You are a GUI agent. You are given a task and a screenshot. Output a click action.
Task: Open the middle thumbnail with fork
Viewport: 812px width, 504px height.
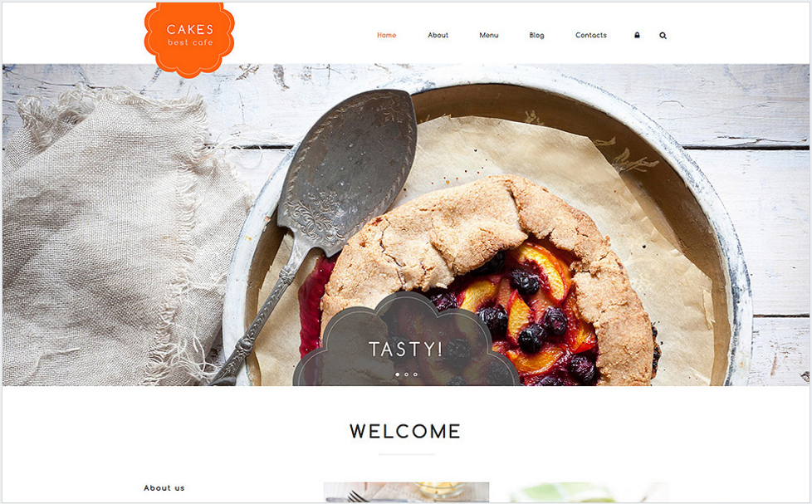(x=407, y=492)
